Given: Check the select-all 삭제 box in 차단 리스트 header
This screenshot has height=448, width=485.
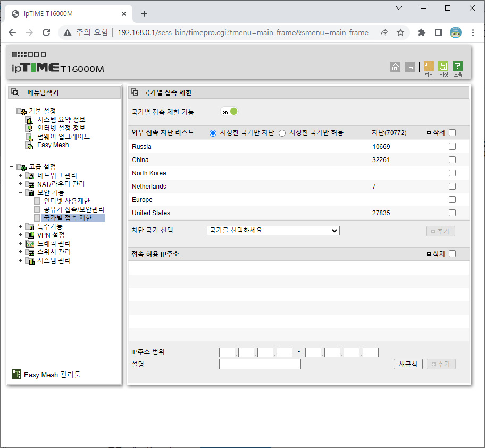Looking at the screenshot, I should (452, 133).
